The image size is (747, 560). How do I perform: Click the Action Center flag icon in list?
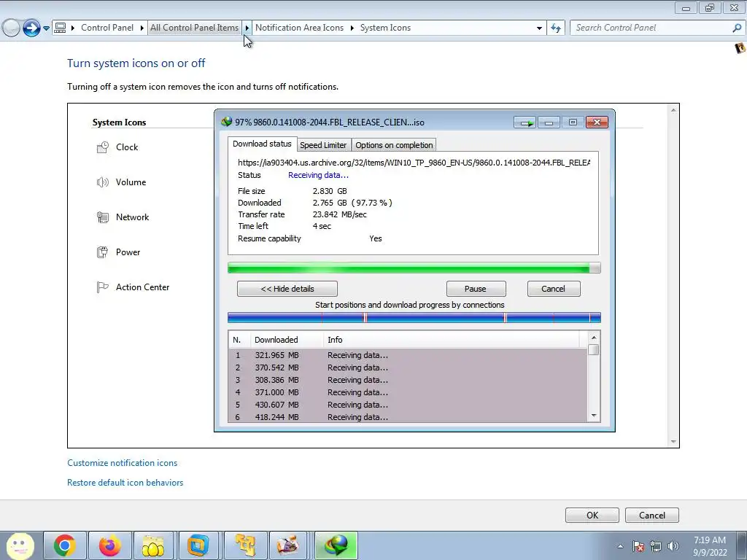click(x=102, y=287)
